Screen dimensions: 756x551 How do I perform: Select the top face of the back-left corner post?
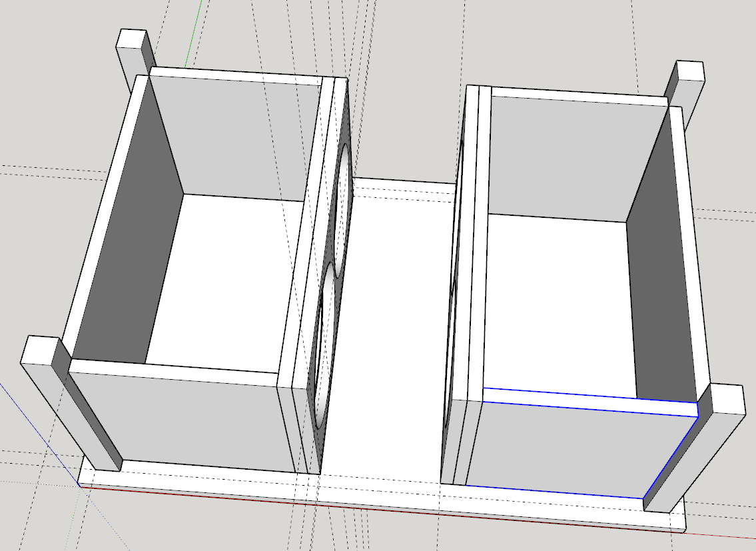pyautogui.click(x=132, y=39)
